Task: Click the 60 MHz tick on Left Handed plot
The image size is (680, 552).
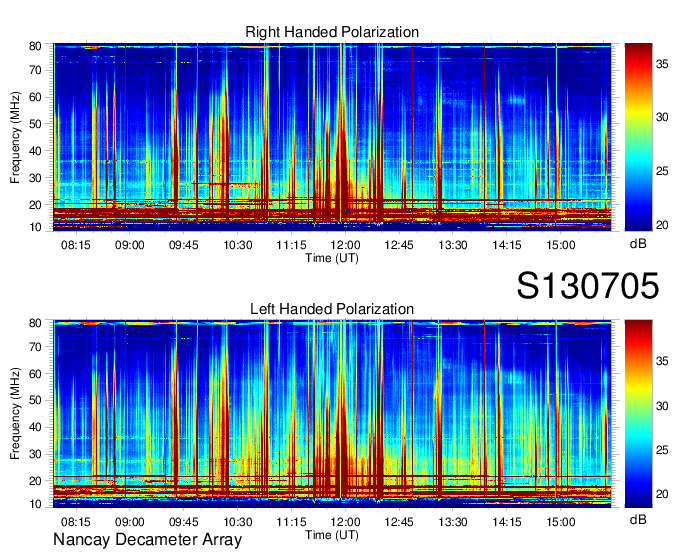Action: tap(35, 374)
